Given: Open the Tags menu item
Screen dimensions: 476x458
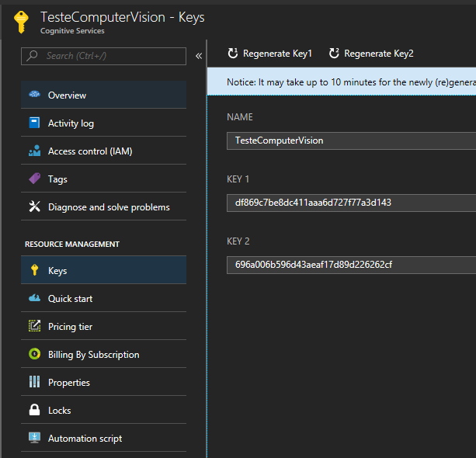Looking at the screenshot, I should tap(103, 179).
